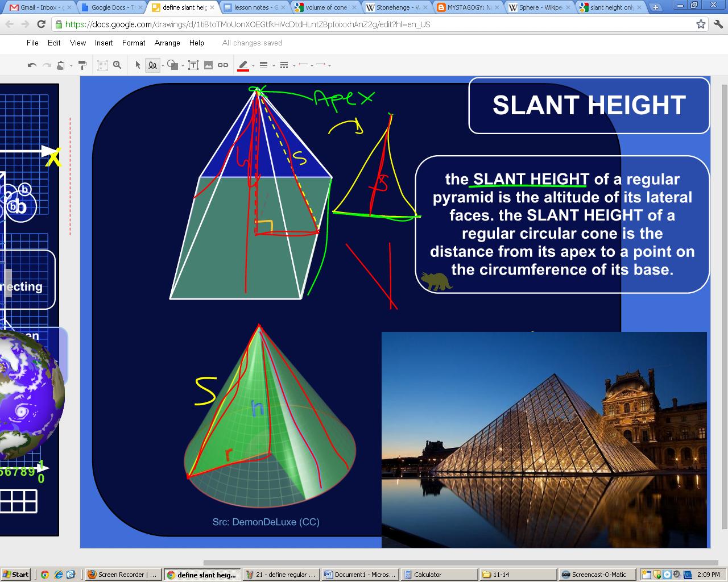Open the line color pencil tool
728x582 pixels.
tap(243, 65)
